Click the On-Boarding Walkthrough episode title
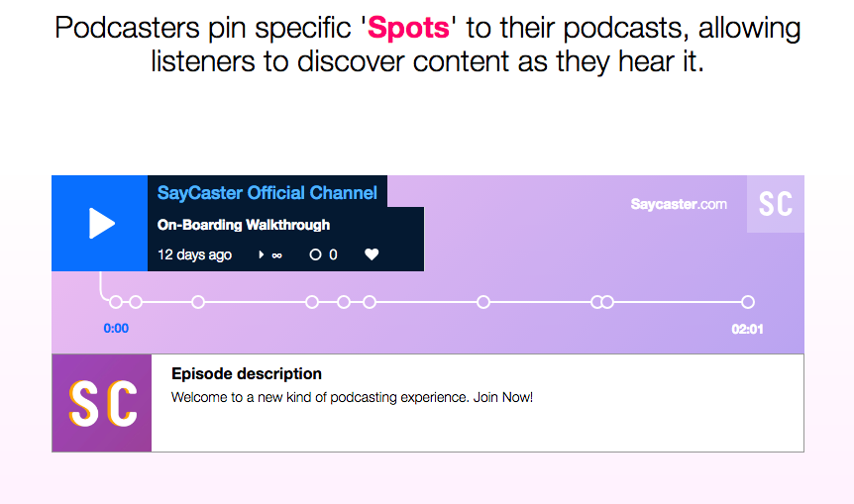 coord(244,225)
